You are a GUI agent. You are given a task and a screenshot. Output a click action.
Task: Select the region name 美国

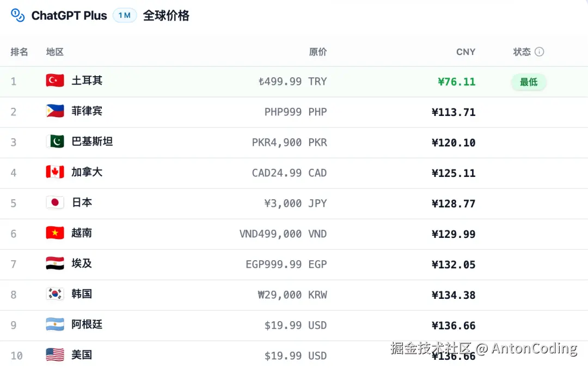pyautogui.click(x=82, y=354)
